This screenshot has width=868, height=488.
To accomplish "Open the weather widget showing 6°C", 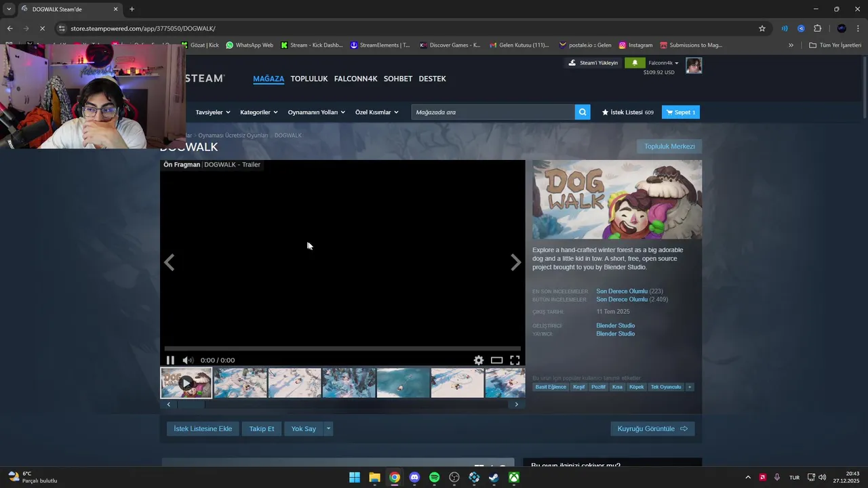I will (x=32, y=477).
